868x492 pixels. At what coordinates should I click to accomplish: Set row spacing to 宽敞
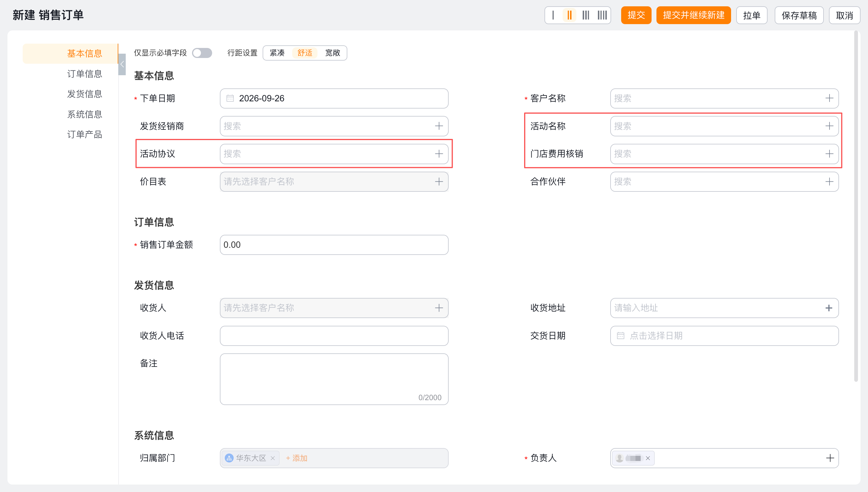(332, 53)
